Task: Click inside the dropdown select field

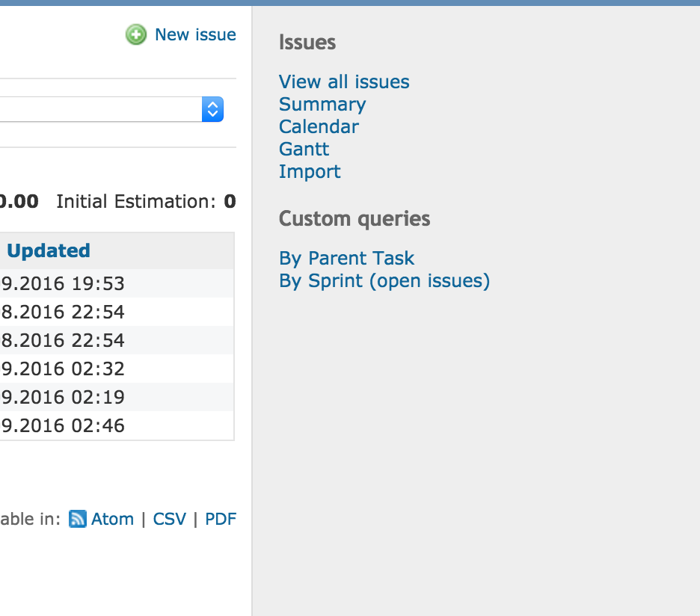Action: [x=111, y=109]
